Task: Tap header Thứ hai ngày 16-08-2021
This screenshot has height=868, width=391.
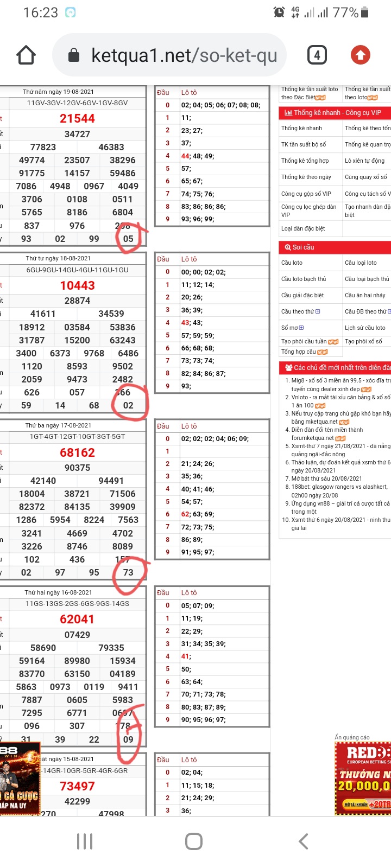Action: click(58, 592)
